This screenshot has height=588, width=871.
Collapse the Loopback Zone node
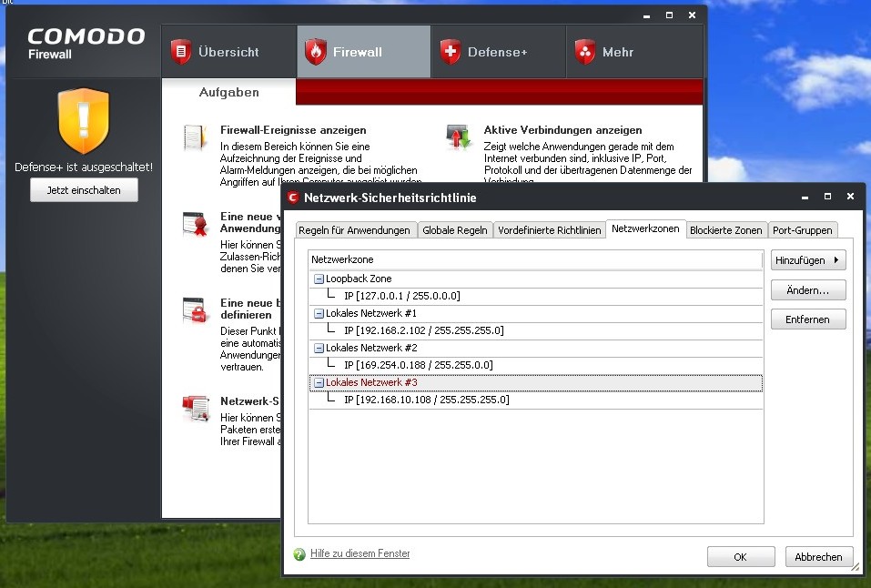click(x=319, y=279)
